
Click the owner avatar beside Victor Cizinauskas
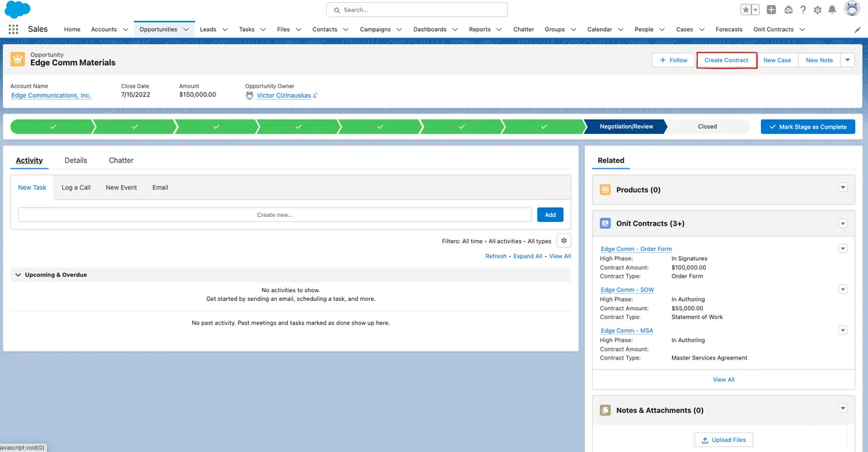(250, 95)
